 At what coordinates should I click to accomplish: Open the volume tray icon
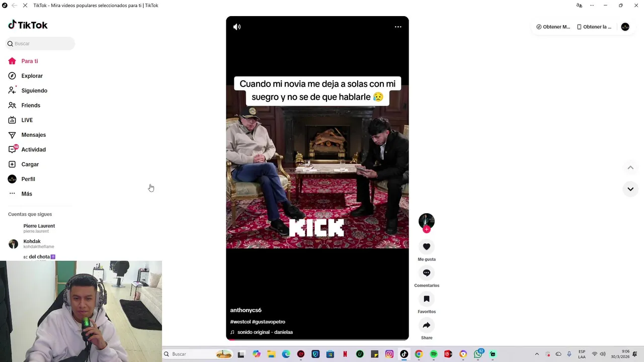coord(603,354)
